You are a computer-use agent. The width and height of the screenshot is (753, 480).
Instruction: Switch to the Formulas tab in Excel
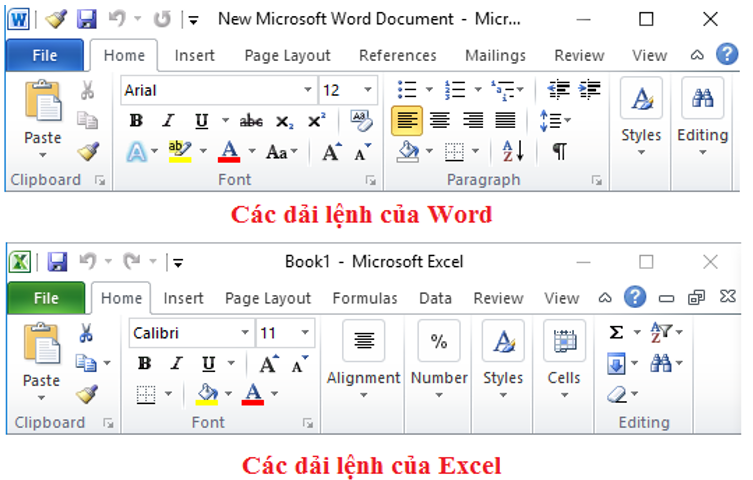coord(364,298)
